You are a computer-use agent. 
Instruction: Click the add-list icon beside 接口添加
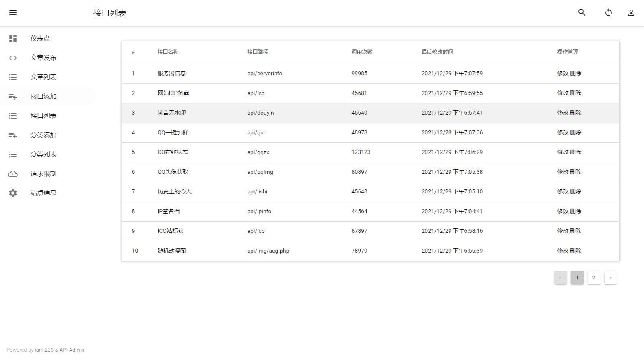[x=13, y=97]
